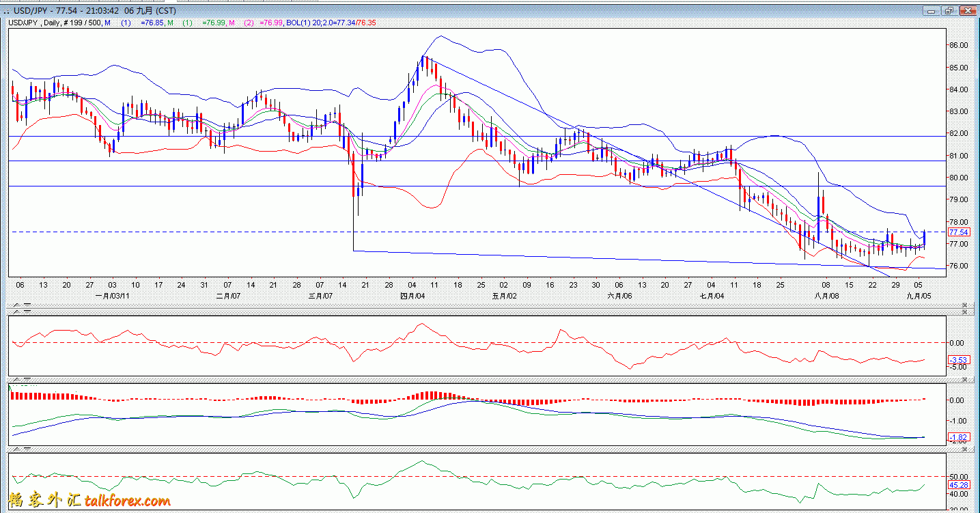Click the 86.00 price axis label

pyautogui.click(x=958, y=45)
